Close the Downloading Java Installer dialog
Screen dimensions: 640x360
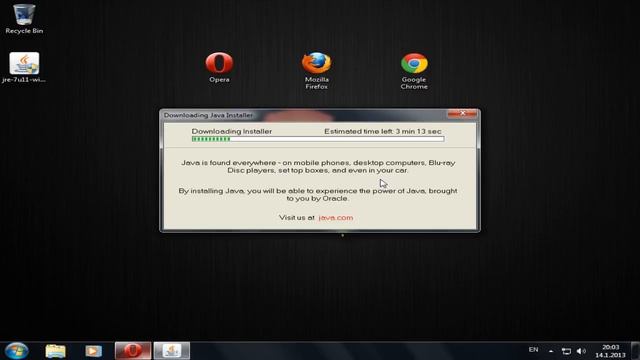(462, 113)
